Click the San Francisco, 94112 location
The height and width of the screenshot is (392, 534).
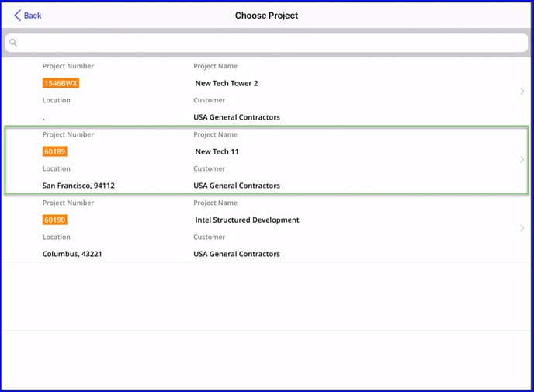pyautogui.click(x=78, y=186)
